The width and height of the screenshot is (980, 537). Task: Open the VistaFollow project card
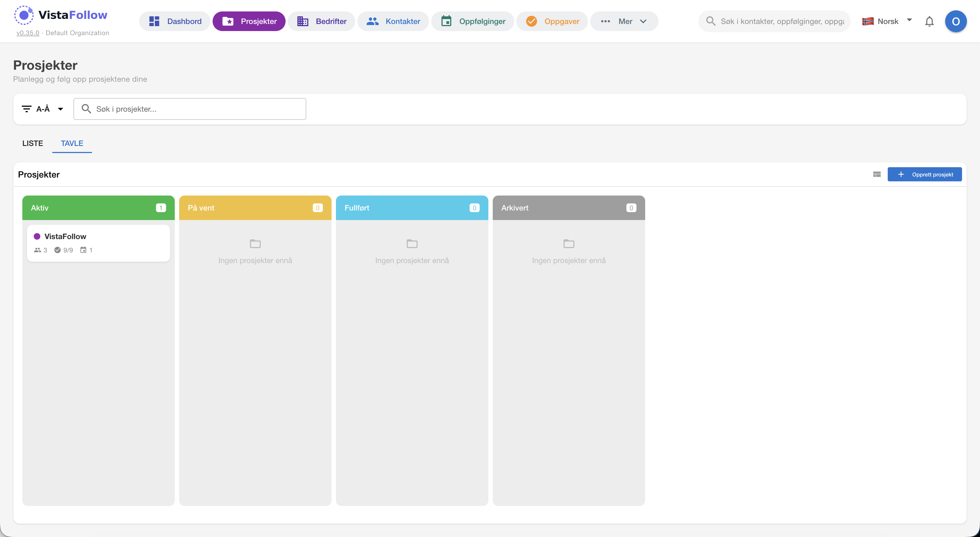click(98, 243)
